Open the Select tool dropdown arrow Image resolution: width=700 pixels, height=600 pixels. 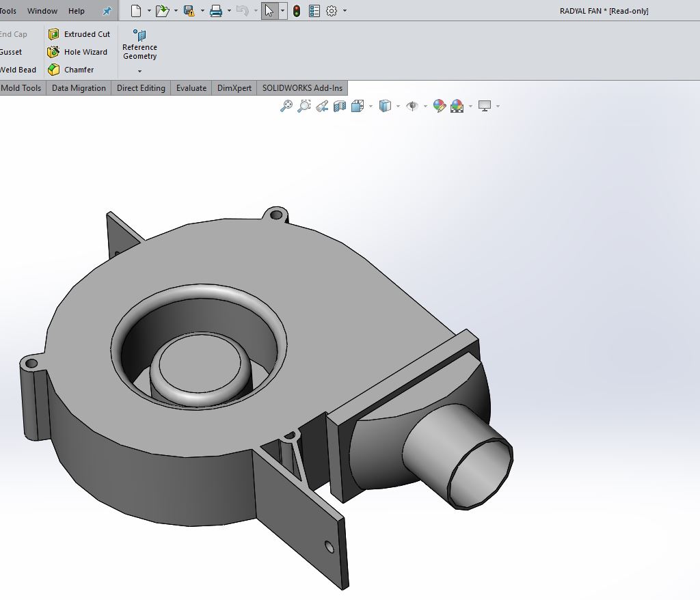click(x=282, y=11)
